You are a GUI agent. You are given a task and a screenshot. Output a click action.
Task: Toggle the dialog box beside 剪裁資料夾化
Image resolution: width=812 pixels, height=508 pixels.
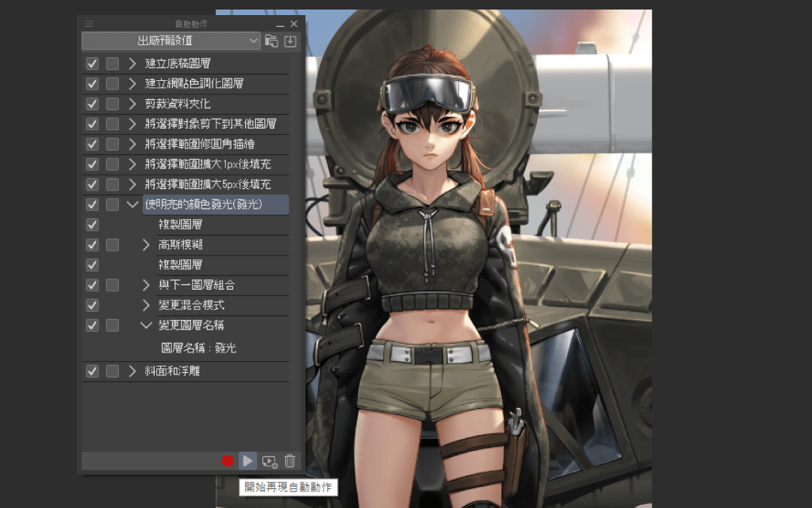111,103
